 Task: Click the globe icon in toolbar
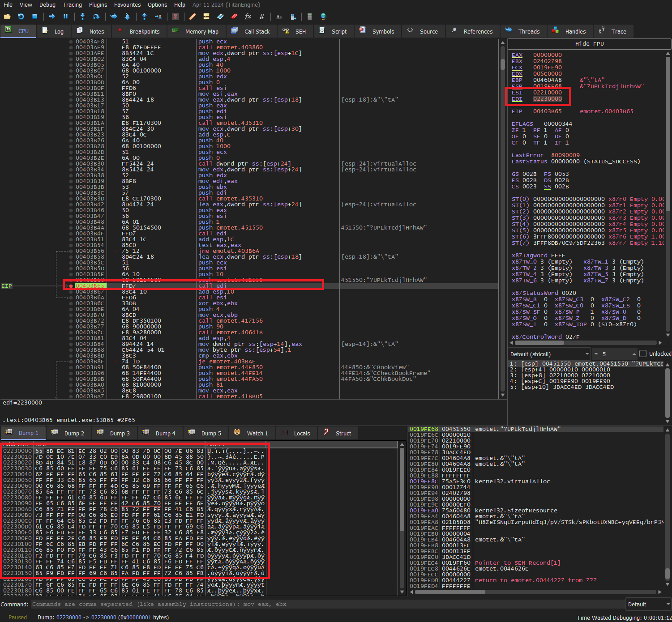point(323,17)
